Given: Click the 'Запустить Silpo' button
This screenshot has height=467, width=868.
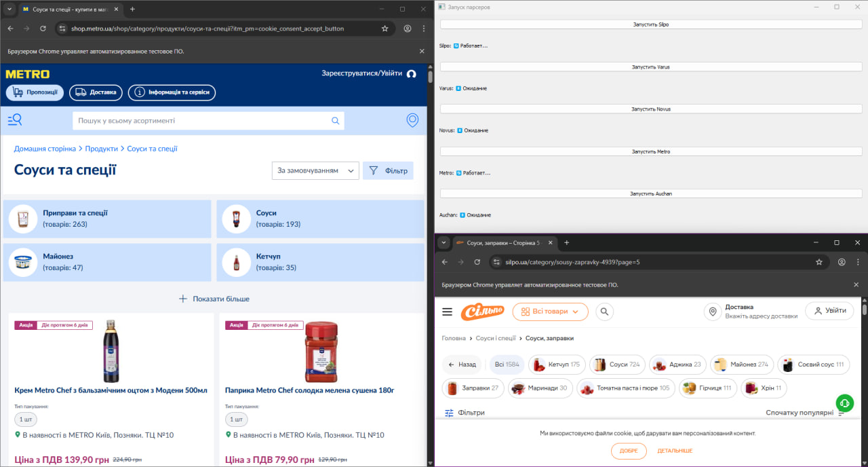Looking at the screenshot, I should [x=651, y=24].
